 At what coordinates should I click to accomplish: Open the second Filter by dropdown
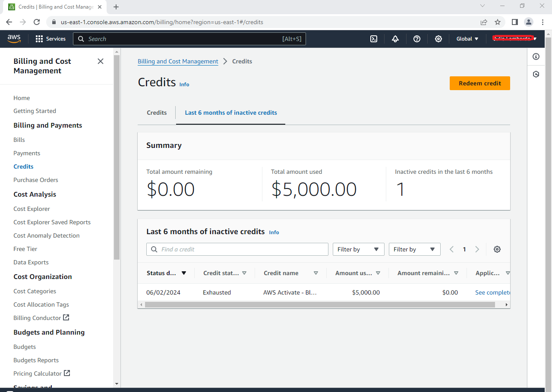tap(414, 249)
